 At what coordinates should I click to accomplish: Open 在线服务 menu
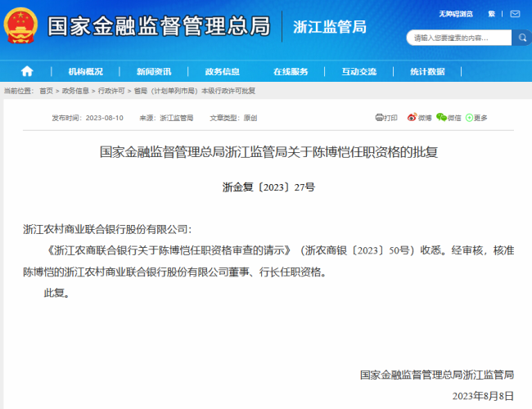[291, 71]
